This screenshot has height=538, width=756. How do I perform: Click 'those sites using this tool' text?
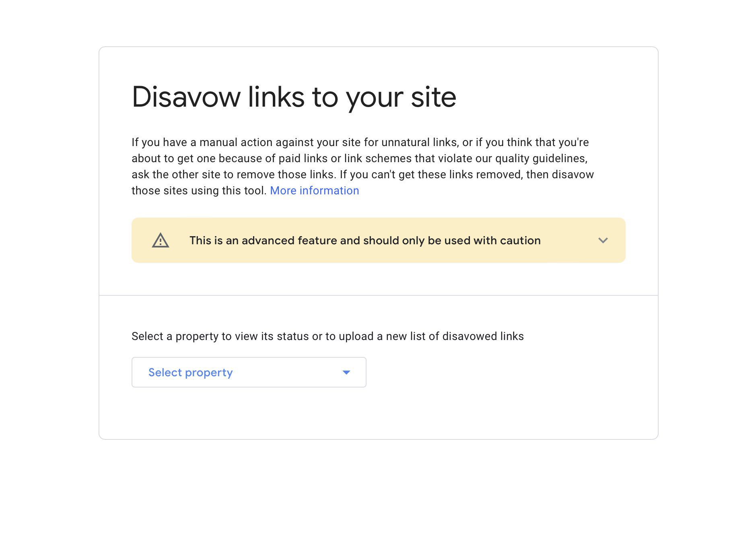coord(199,191)
